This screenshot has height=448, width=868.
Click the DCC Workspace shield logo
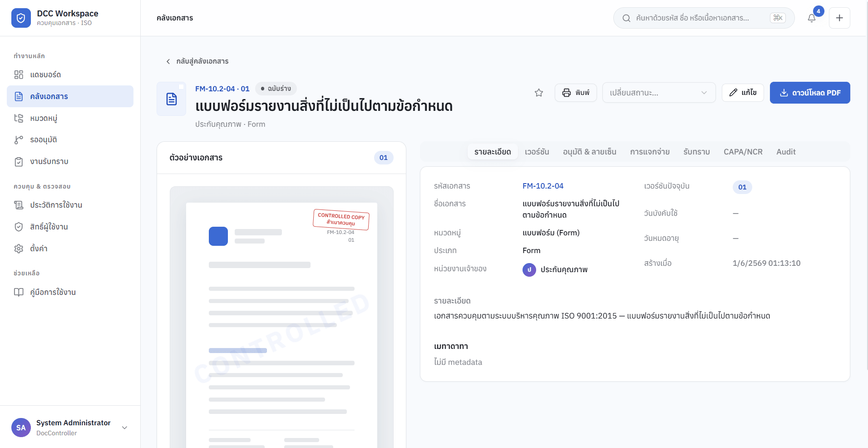click(21, 18)
